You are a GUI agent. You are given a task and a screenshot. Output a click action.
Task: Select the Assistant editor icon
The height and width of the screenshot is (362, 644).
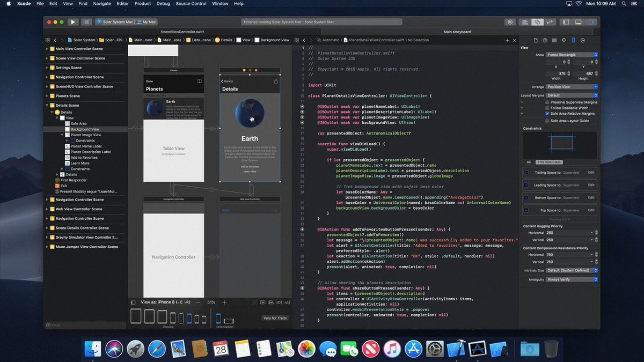pos(537,22)
